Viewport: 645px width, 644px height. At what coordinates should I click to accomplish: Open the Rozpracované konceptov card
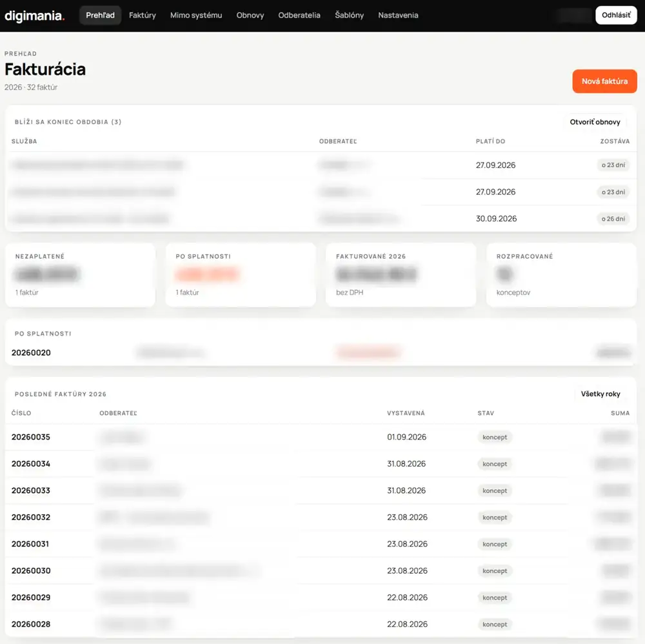[x=561, y=275]
